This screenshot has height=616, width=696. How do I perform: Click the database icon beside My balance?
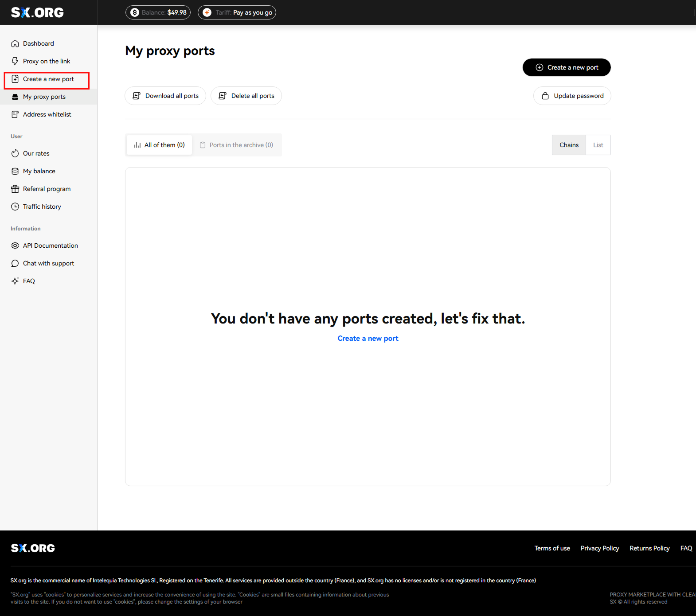15,171
